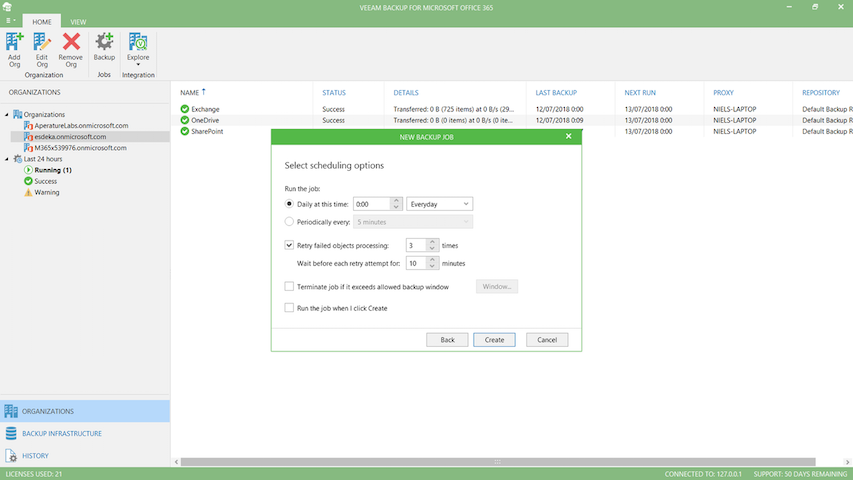The height and width of the screenshot is (480, 853).
Task: Sort by the DETAILS column header
Action: tap(406, 93)
